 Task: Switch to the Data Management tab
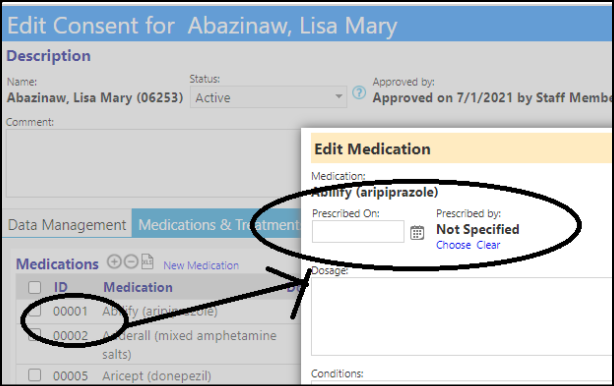click(x=67, y=225)
